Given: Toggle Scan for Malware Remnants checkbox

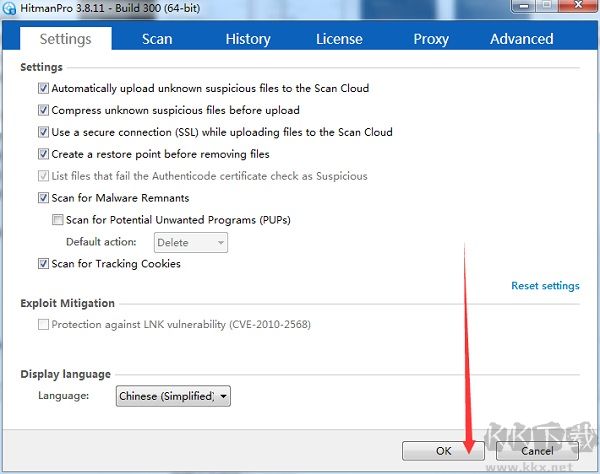Looking at the screenshot, I should point(43,198).
